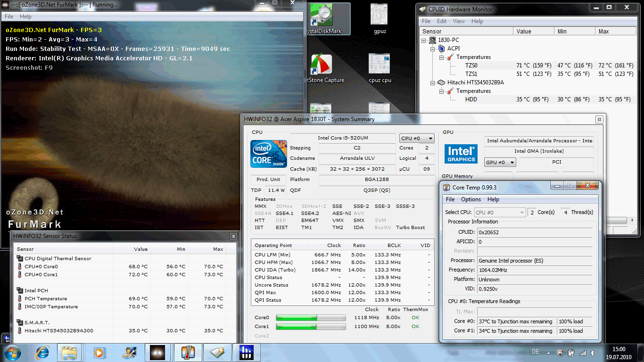Launch Windows Media Player from the taskbar

click(99, 353)
